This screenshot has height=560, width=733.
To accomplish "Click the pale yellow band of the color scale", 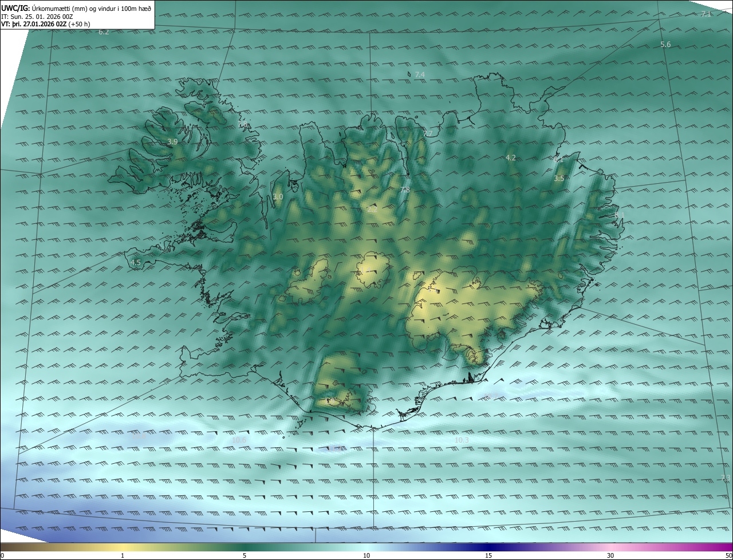I will click(x=123, y=547).
